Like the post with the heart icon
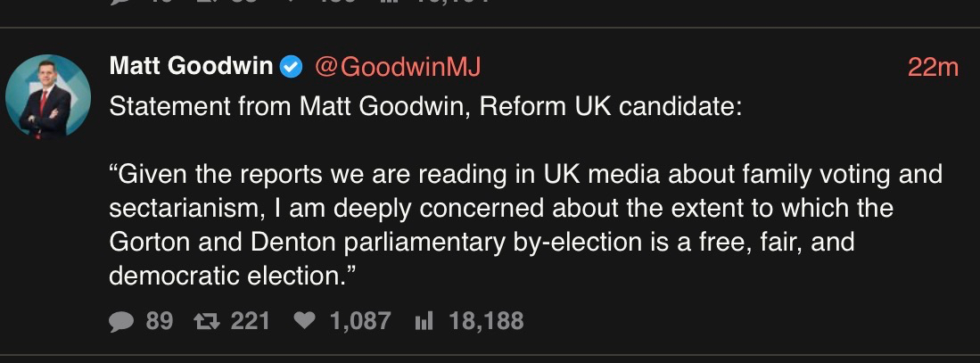Screen dimensions: 980x363 coord(305,321)
